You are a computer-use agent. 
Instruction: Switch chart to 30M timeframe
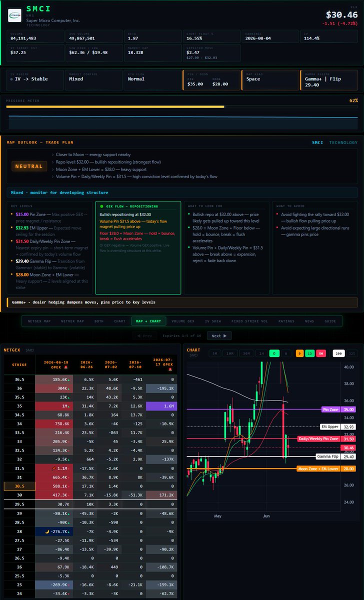tap(246, 353)
